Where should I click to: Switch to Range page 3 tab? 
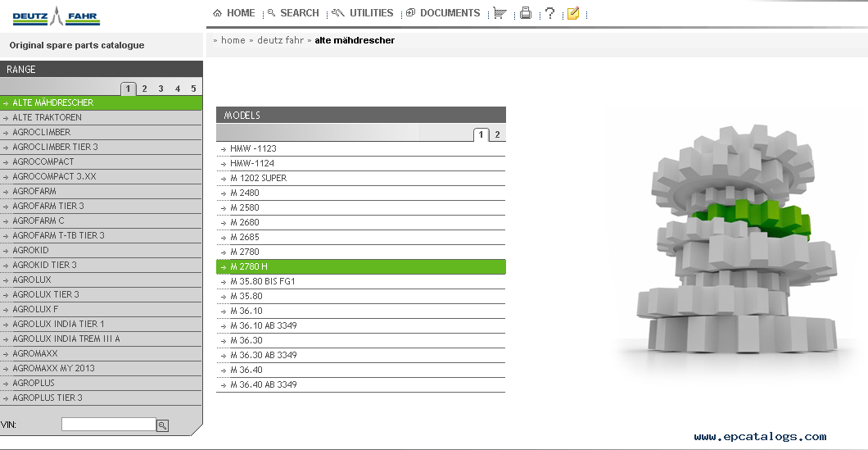(160, 89)
